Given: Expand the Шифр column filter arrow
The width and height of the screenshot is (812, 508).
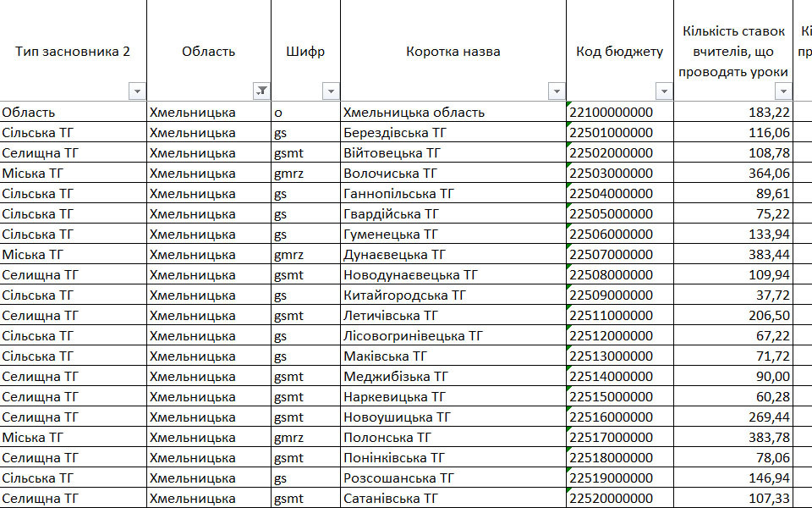Looking at the screenshot, I should (x=331, y=91).
